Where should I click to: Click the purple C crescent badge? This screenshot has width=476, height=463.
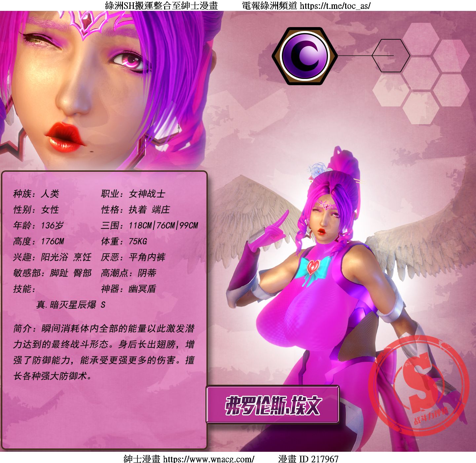(304, 56)
